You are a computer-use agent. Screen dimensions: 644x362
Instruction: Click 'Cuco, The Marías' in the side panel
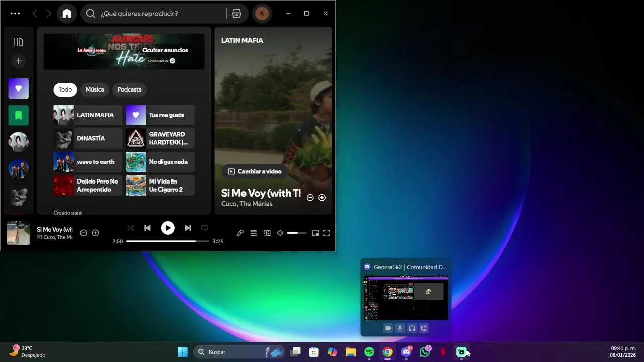point(247,204)
